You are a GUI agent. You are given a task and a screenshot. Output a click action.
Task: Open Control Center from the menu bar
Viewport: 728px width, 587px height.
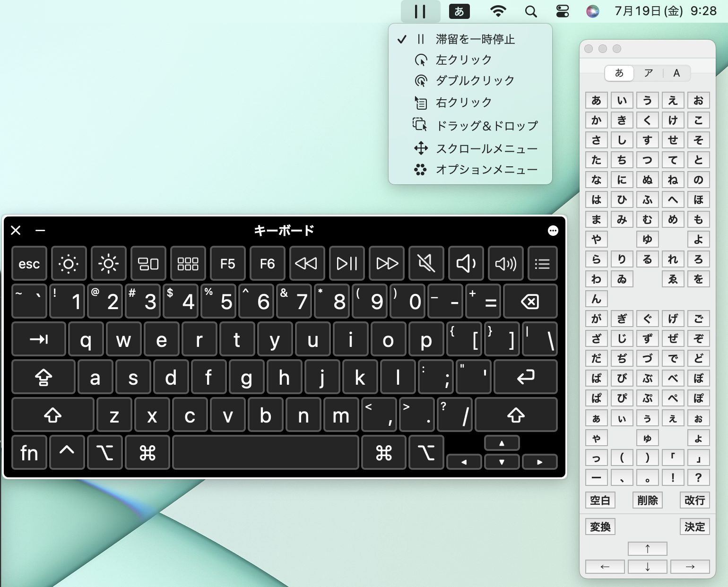coord(563,11)
